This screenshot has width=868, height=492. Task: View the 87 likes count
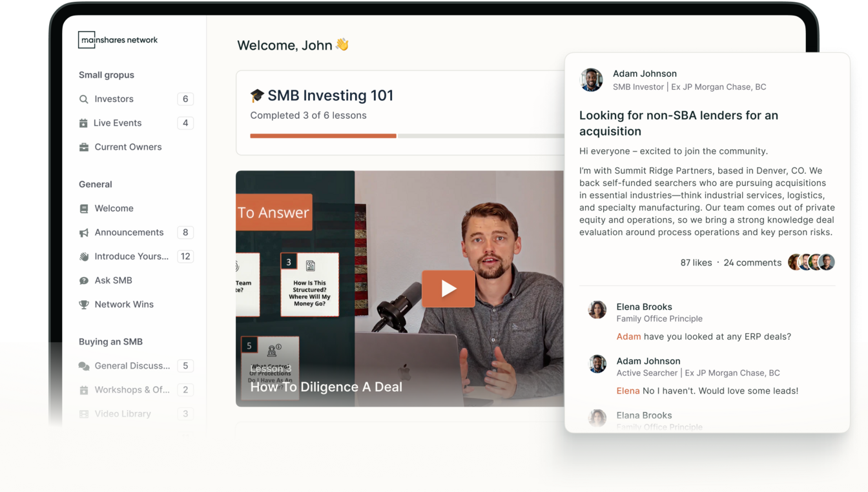(696, 263)
